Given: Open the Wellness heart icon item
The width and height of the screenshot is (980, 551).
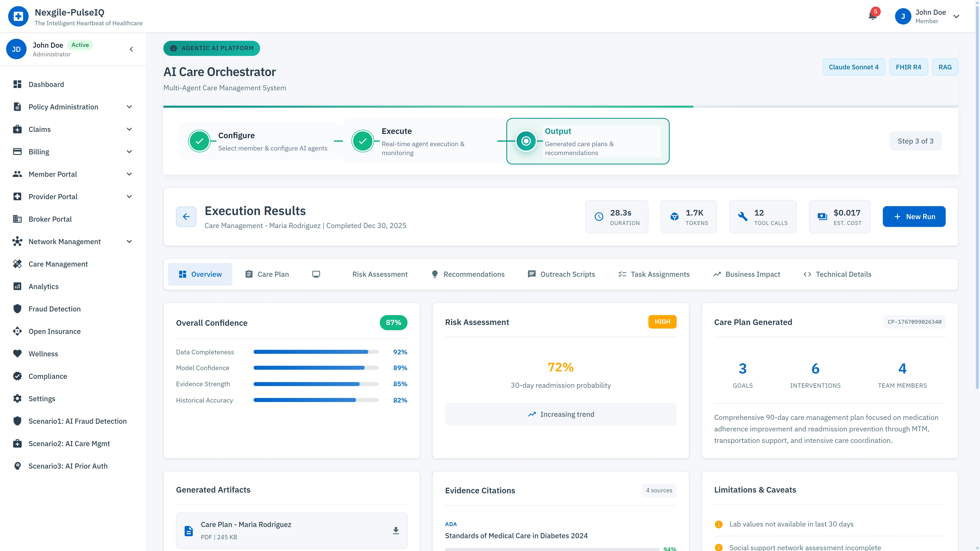Looking at the screenshot, I should coord(43,354).
